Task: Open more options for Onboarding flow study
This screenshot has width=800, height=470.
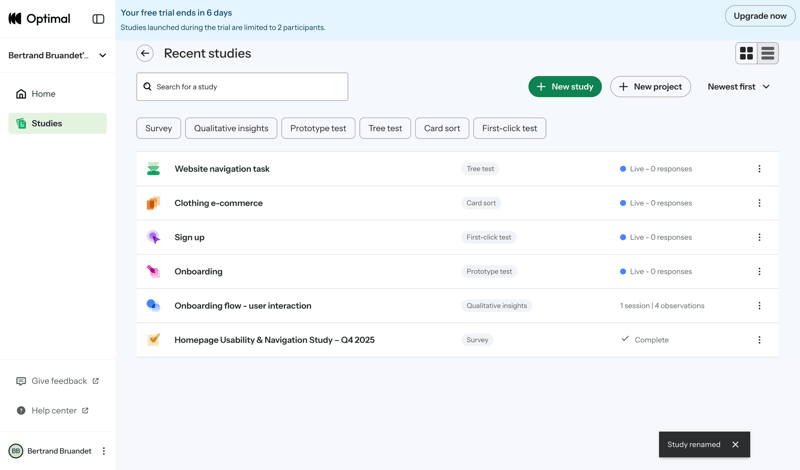Action: coord(759,306)
